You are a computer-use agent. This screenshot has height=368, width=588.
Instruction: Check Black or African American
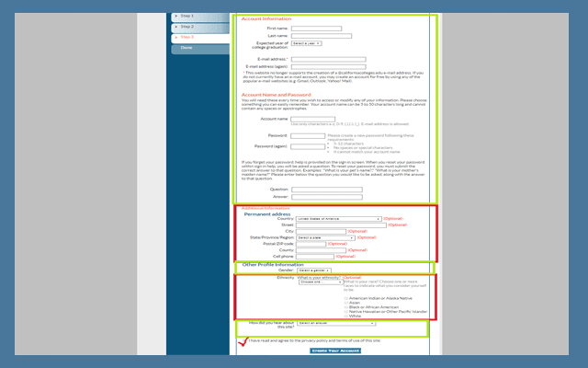click(x=346, y=307)
